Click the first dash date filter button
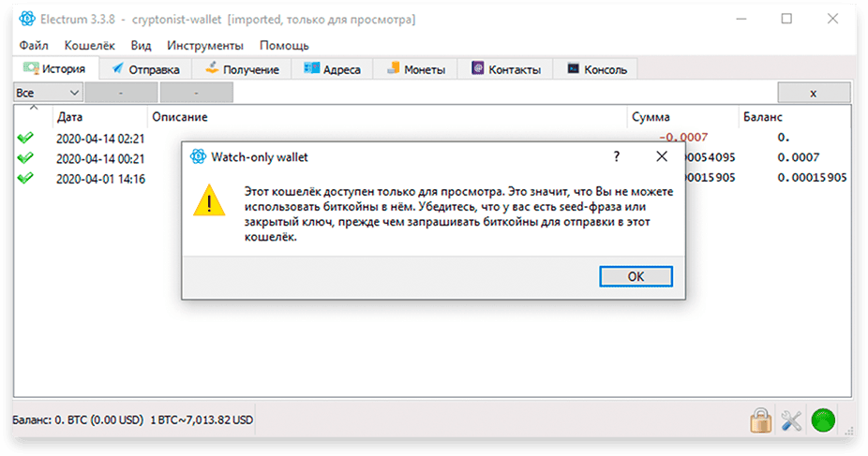The image size is (868, 456). pos(121,93)
